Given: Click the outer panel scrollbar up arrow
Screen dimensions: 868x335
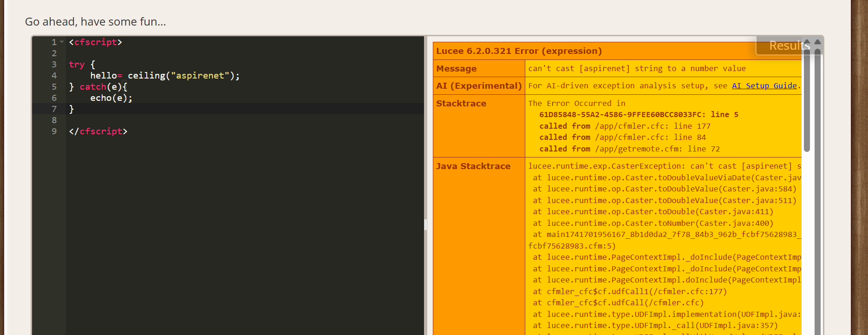Looking at the screenshot, I should (x=818, y=42).
